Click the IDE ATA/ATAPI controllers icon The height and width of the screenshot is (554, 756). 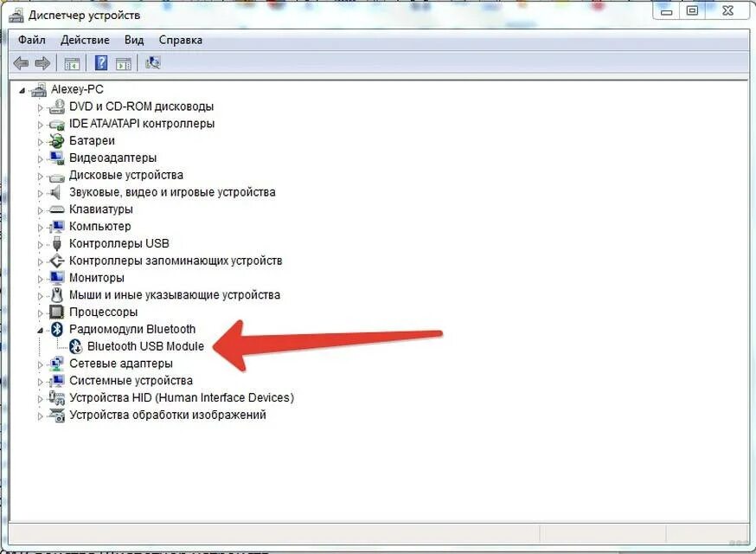(x=57, y=124)
